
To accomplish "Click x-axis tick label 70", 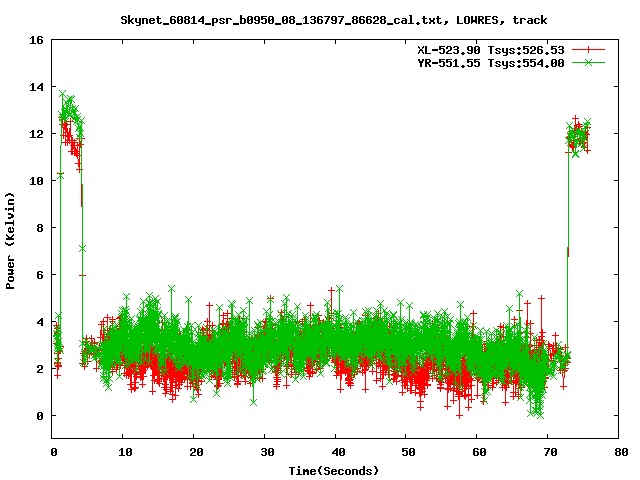I will (x=551, y=452).
